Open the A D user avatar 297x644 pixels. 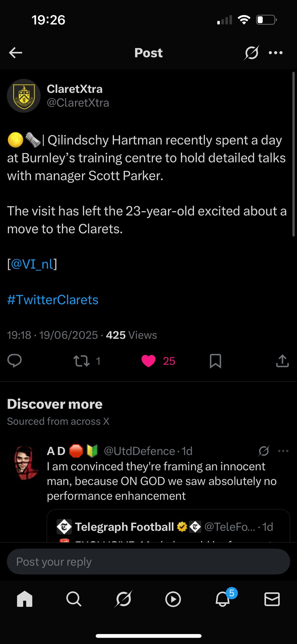click(x=25, y=462)
